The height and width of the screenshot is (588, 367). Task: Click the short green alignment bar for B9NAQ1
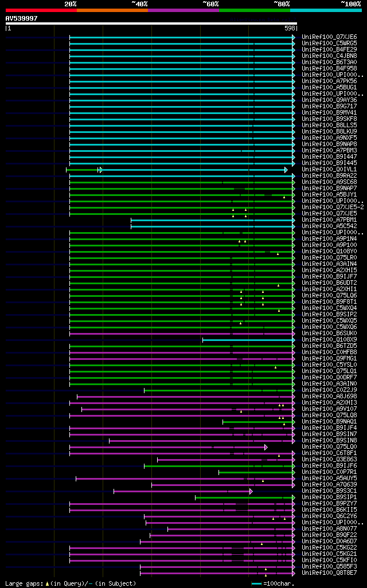click(x=259, y=422)
